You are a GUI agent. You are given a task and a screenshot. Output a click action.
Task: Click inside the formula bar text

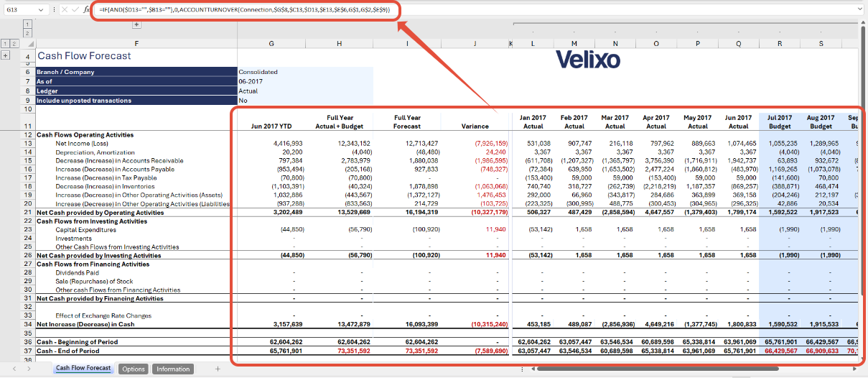pos(246,10)
